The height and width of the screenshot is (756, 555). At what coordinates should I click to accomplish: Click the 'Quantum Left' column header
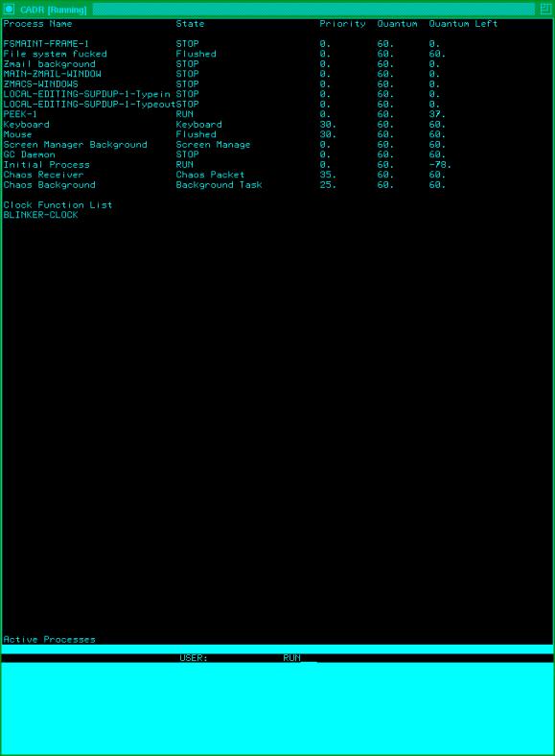coord(463,24)
